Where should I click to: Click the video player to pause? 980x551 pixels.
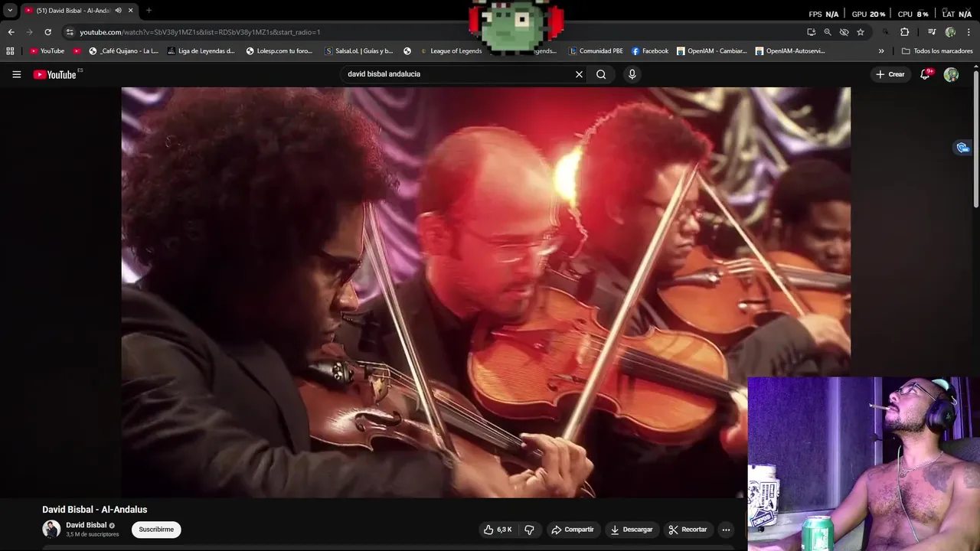coord(485,292)
